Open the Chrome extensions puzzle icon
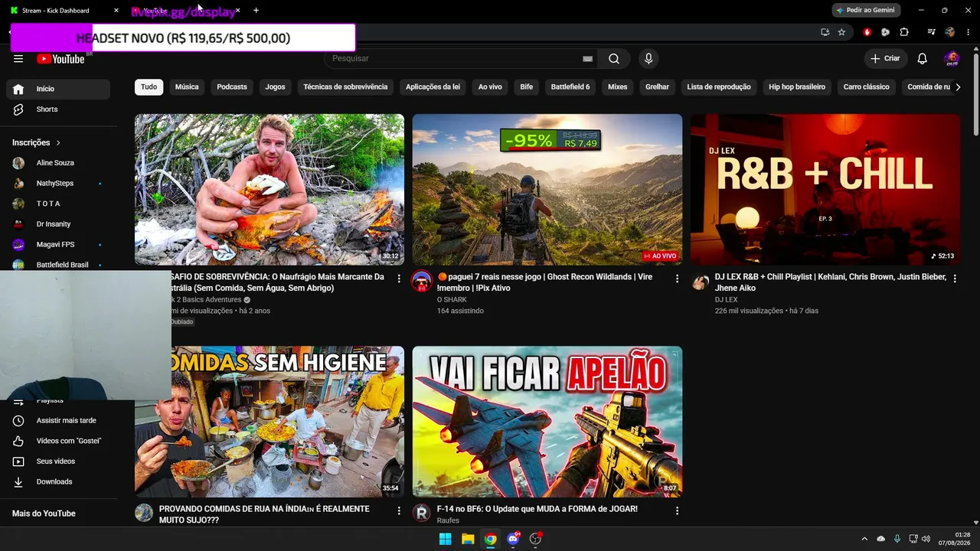Screen dimensions: 980x551 pos(904,32)
